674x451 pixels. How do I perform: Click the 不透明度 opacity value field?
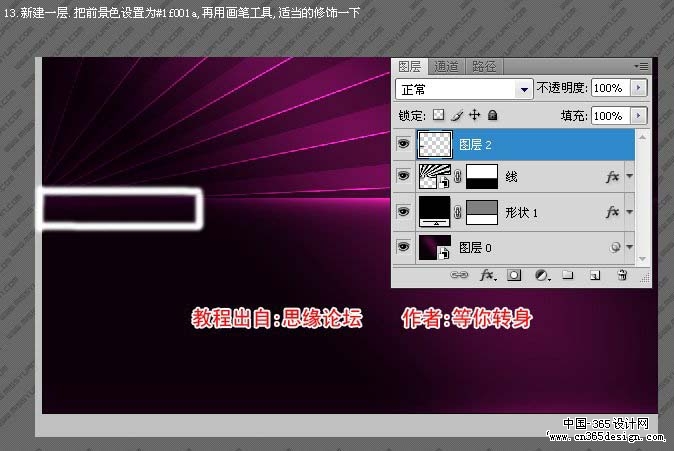click(610, 88)
